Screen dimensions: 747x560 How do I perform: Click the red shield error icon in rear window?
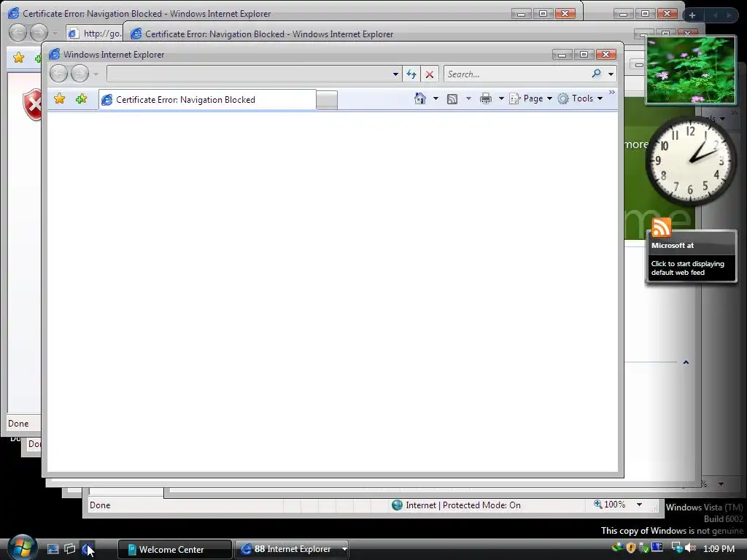(34, 104)
